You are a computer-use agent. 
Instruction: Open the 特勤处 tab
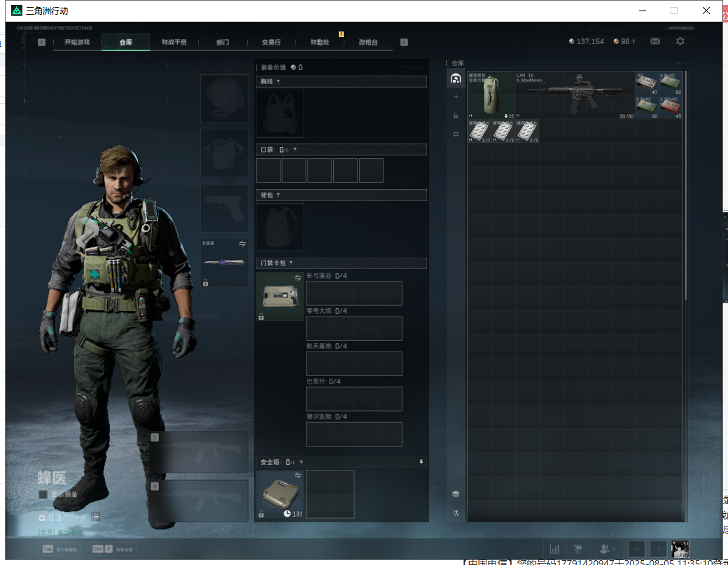(x=320, y=42)
